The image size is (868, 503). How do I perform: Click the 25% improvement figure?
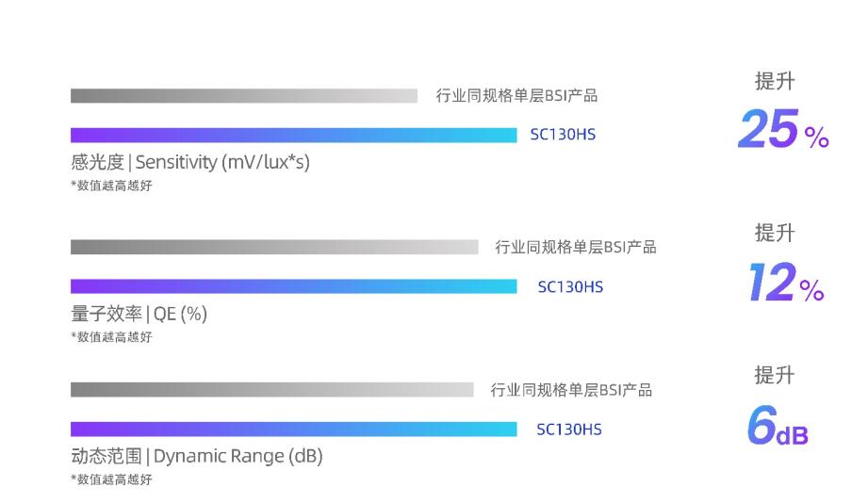(783, 129)
